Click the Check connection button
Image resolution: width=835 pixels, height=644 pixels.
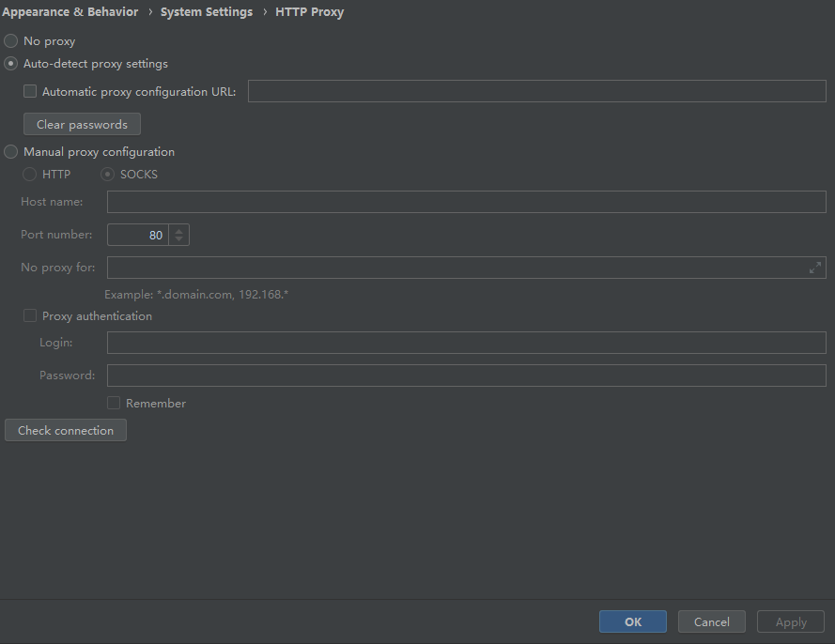click(66, 430)
